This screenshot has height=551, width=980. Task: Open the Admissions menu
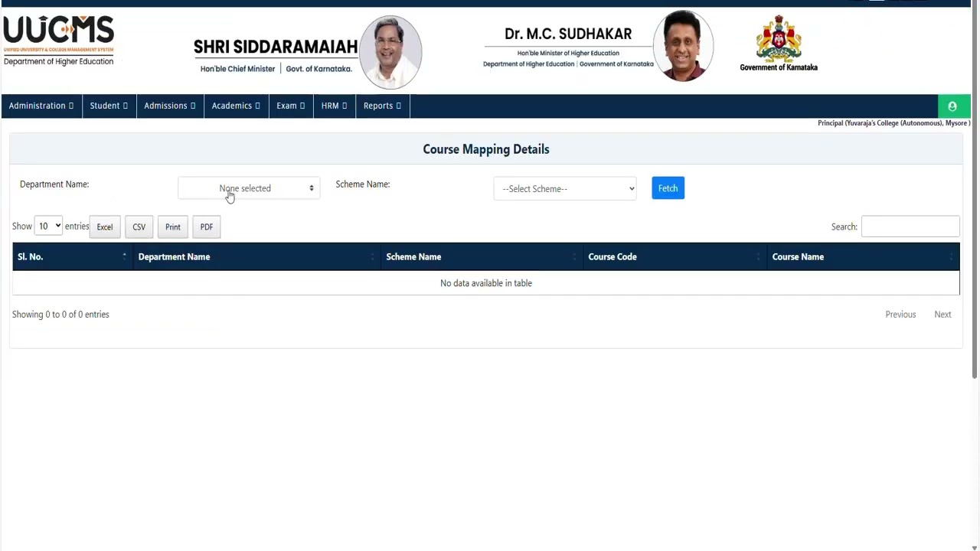point(170,106)
